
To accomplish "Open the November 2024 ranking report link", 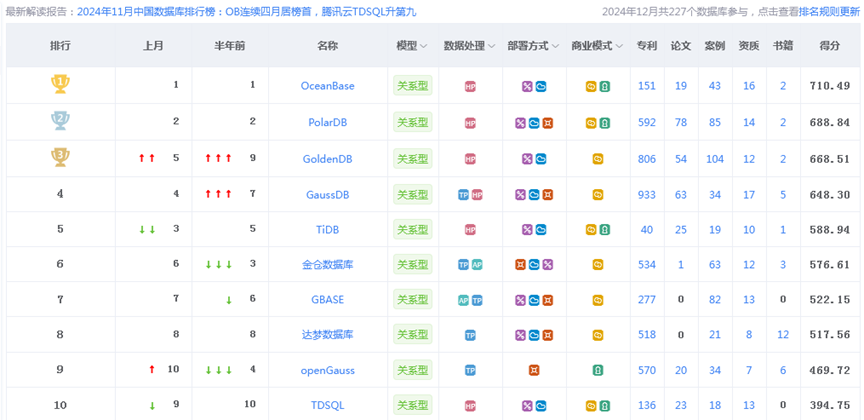I will click(247, 12).
